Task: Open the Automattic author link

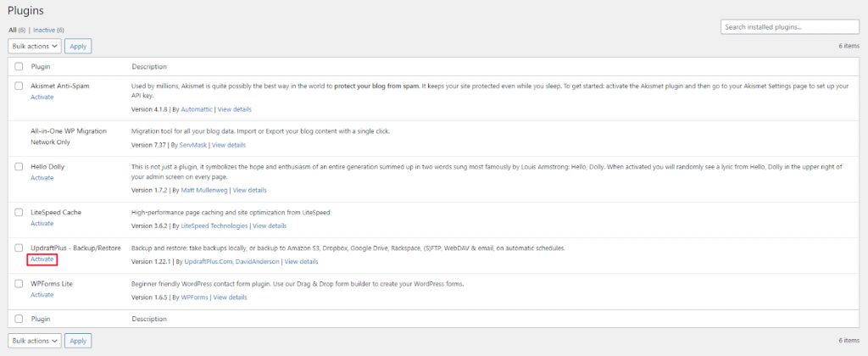Action: click(194, 109)
